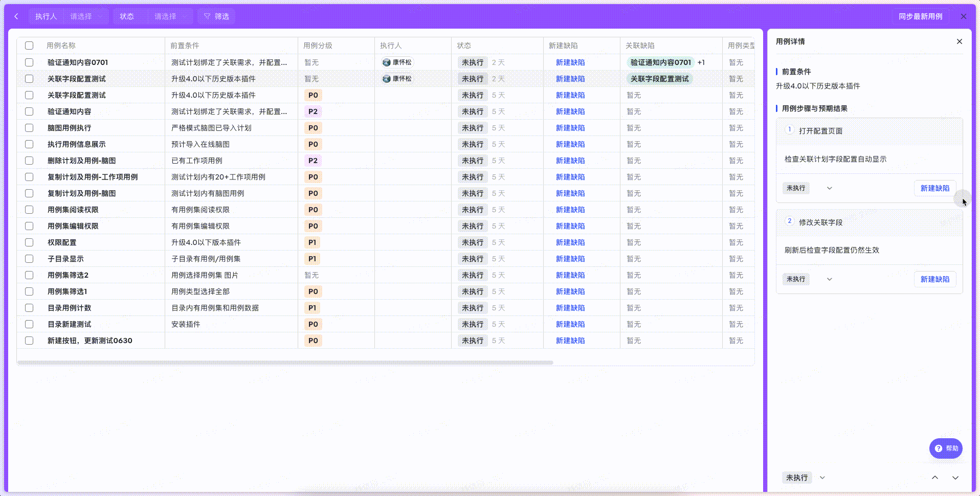Click 新建缺陷 link in 验证通知内容0701 row
Image resolution: width=980 pixels, height=496 pixels.
pyautogui.click(x=570, y=62)
